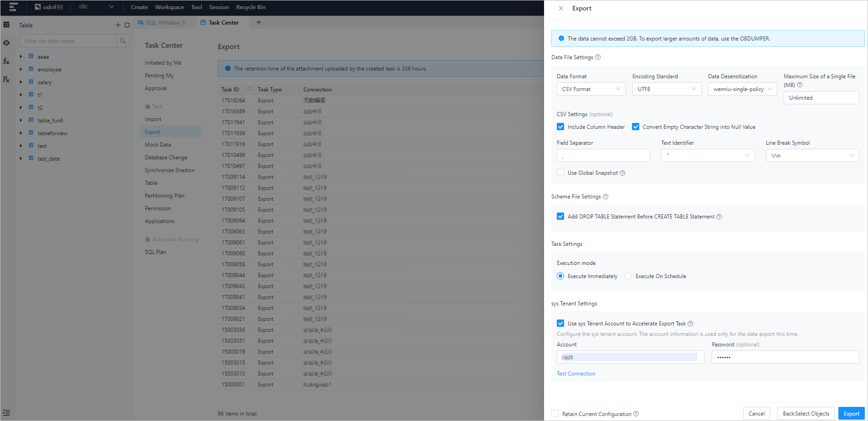The height and width of the screenshot is (421, 868).
Task: Open the Data Format dropdown
Action: click(591, 89)
